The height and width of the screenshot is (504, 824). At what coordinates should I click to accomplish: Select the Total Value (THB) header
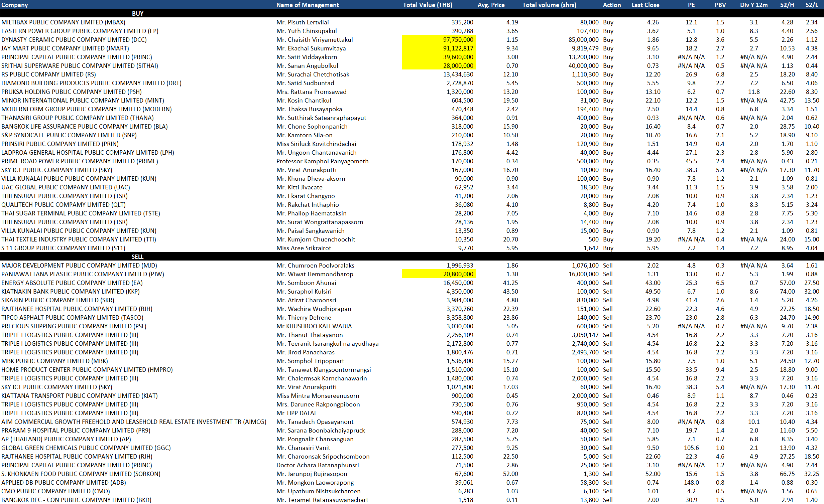tap(427, 5)
